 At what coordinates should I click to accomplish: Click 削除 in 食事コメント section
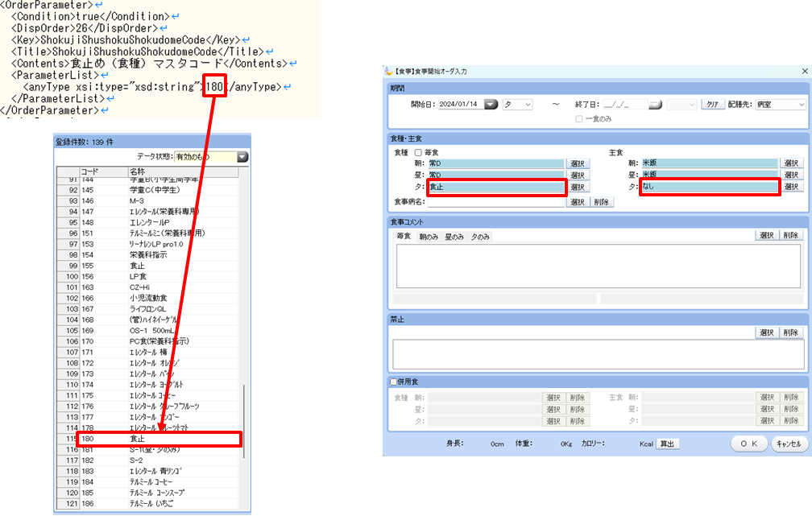791,236
